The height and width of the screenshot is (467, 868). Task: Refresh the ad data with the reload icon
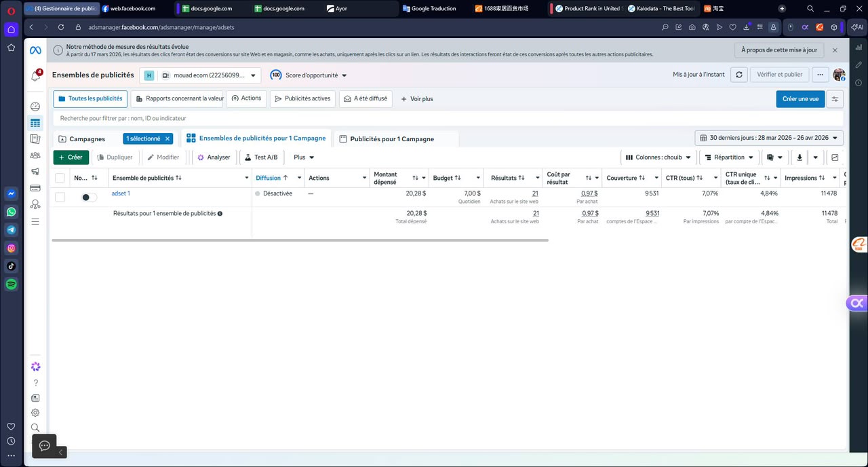click(739, 75)
